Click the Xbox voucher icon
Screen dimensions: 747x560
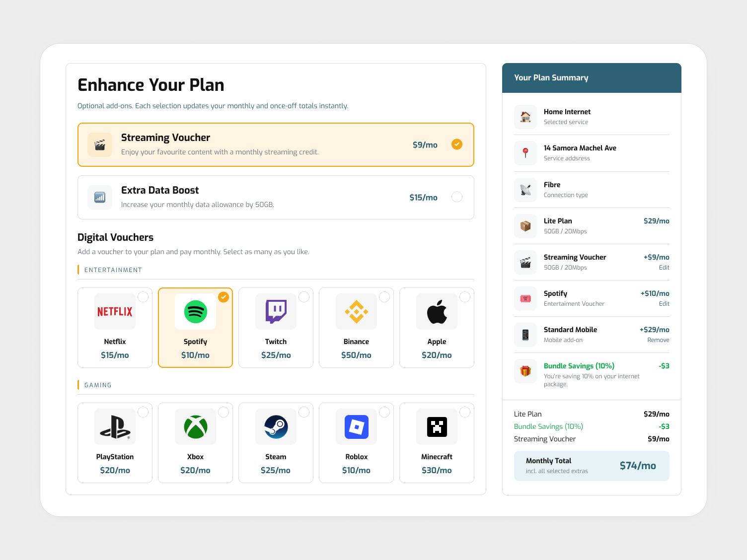coord(195,426)
